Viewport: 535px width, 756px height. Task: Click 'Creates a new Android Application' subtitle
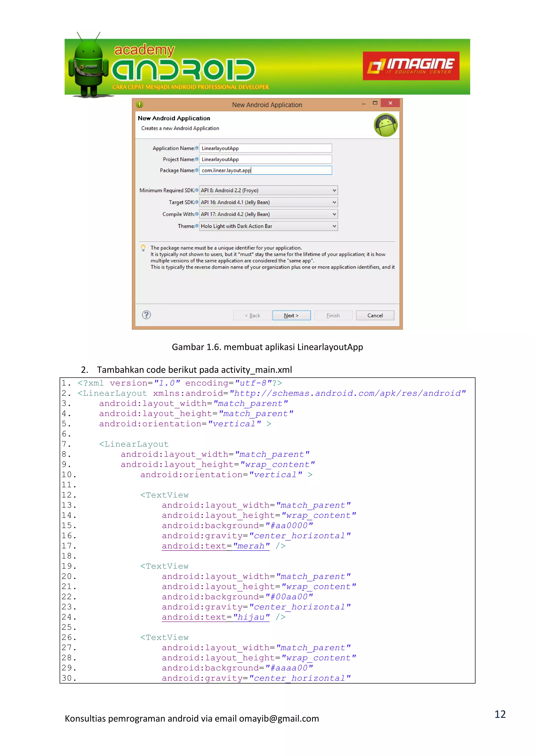coord(180,128)
